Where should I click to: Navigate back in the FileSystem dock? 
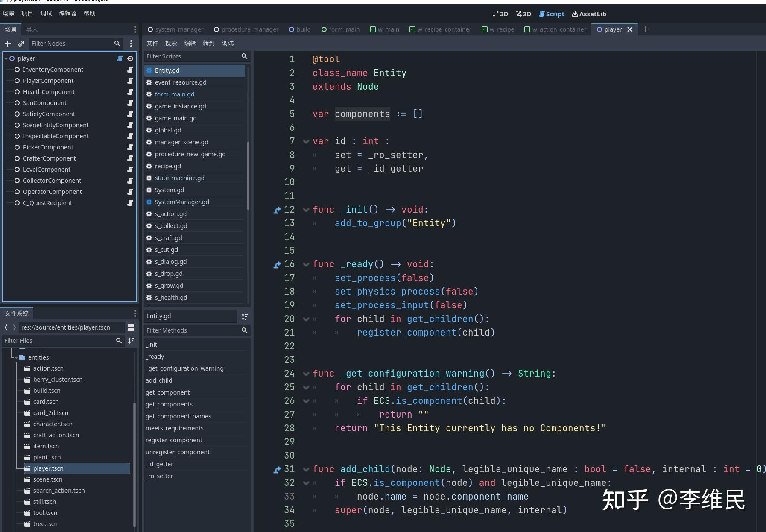pos(6,327)
